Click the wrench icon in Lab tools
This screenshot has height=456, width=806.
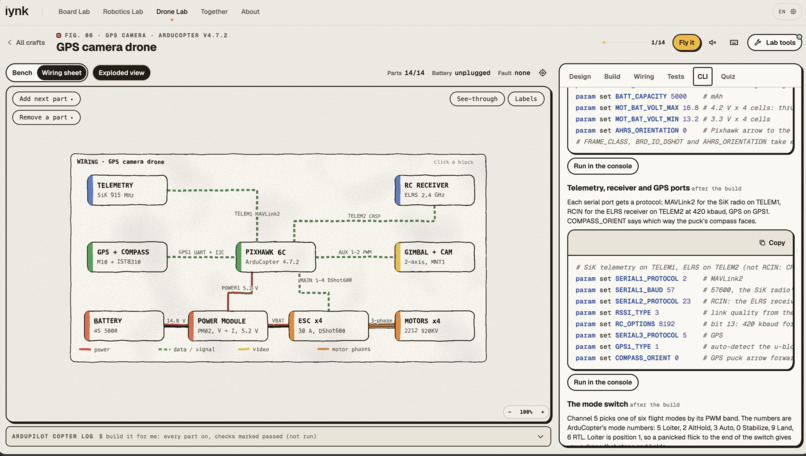(x=758, y=43)
